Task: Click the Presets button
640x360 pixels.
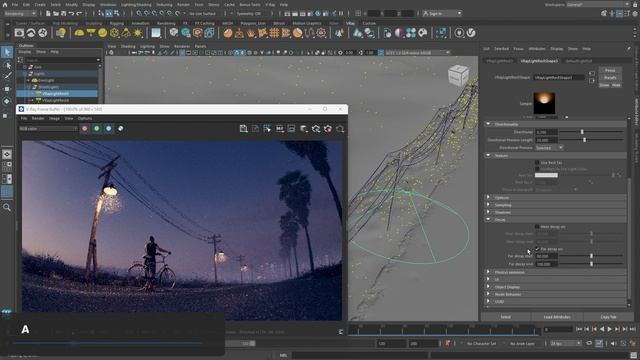Action: 610,78
